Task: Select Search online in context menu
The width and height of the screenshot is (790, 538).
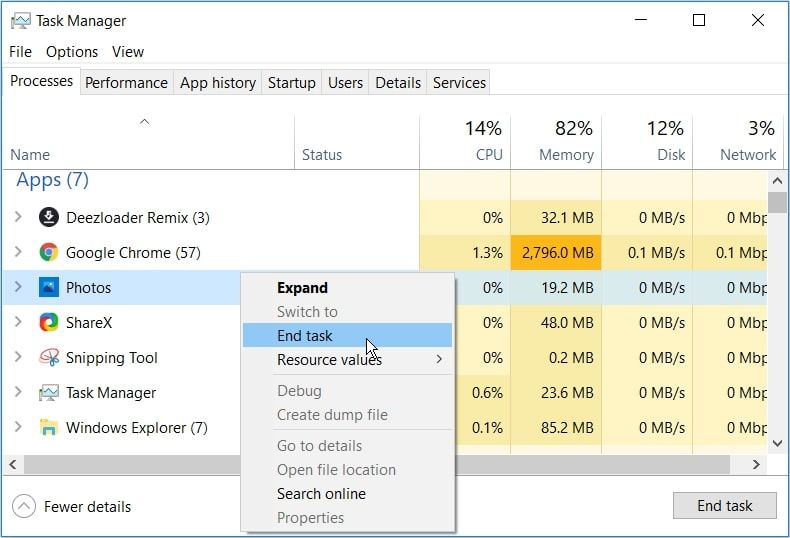Action: [321, 494]
